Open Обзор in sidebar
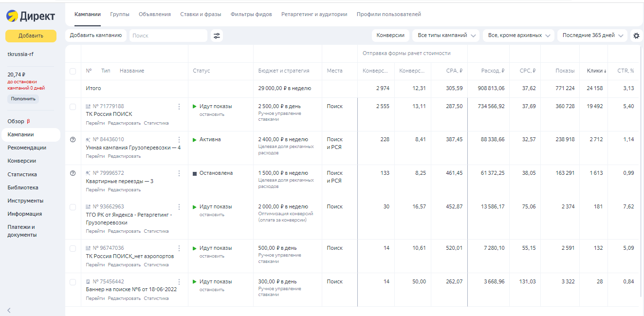644x316 pixels. (x=16, y=121)
